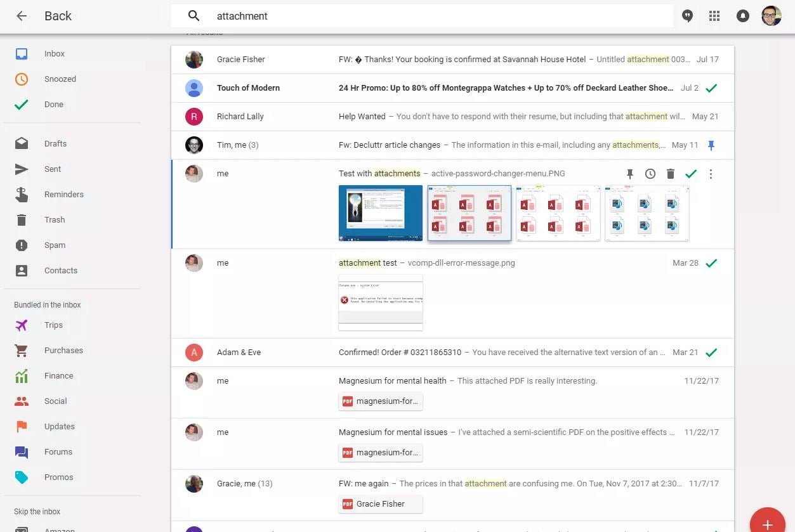Screen dimensions: 795x532
Task: Unpin the Decluttr article changes email
Action: (711, 145)
